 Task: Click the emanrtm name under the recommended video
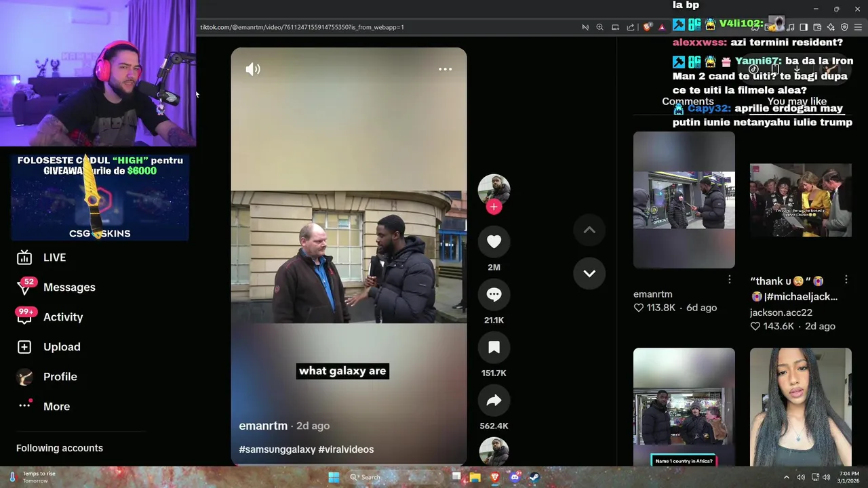coord(652,294)
